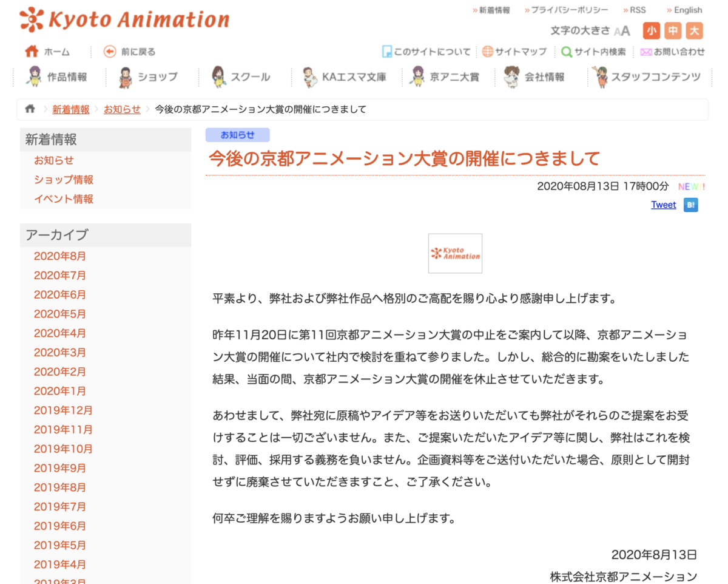
Task: Open archive 2020年1月
Action: pyautogui.click(x=60, y=391)
